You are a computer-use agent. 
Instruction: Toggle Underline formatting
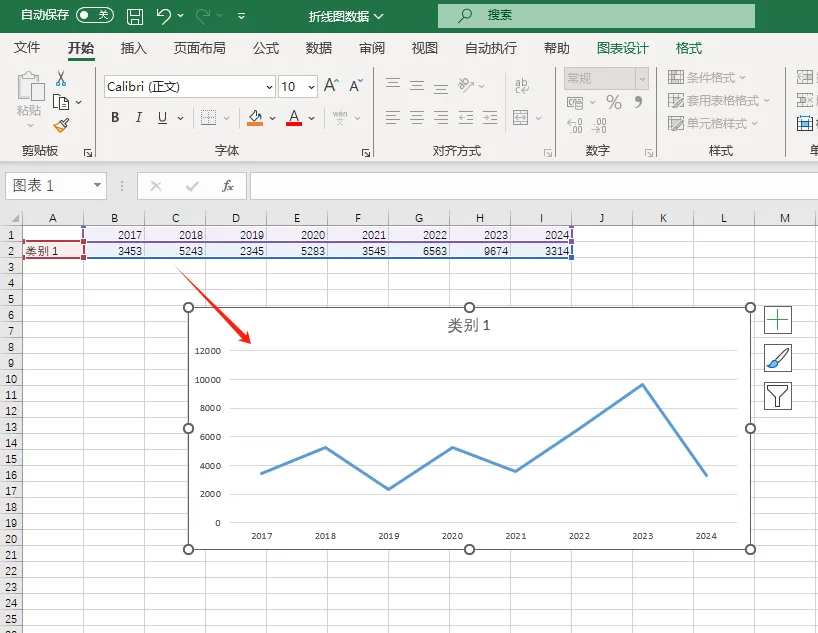click(162, 117)
